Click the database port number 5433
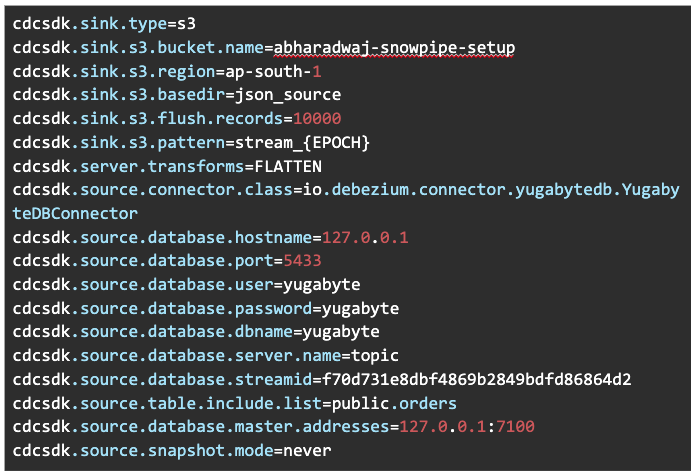 pyautogui.click(x=290, y=261)
